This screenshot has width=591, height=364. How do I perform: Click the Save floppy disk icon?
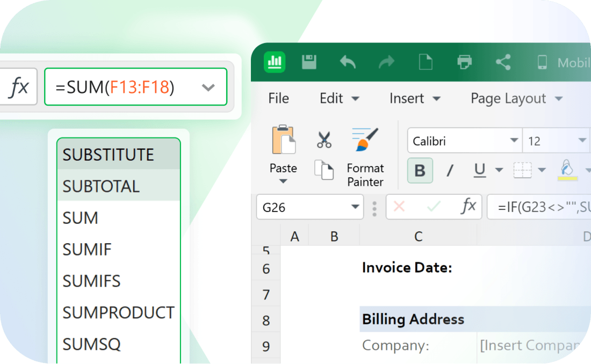(309, 62)
